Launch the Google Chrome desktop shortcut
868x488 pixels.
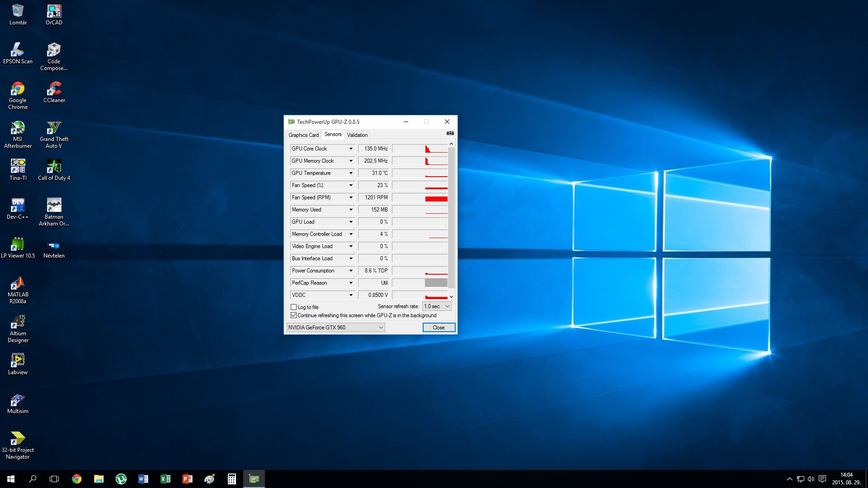click(18, 95)
